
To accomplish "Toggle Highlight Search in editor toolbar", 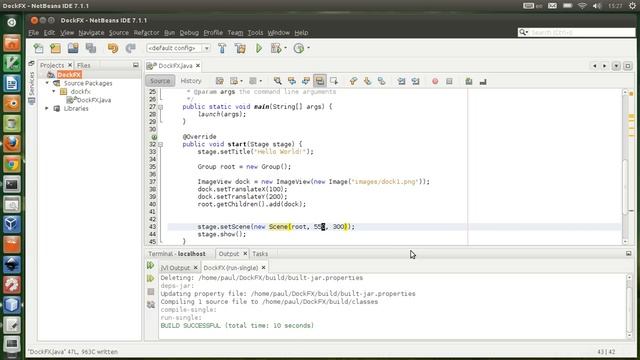I will (320, 81).
